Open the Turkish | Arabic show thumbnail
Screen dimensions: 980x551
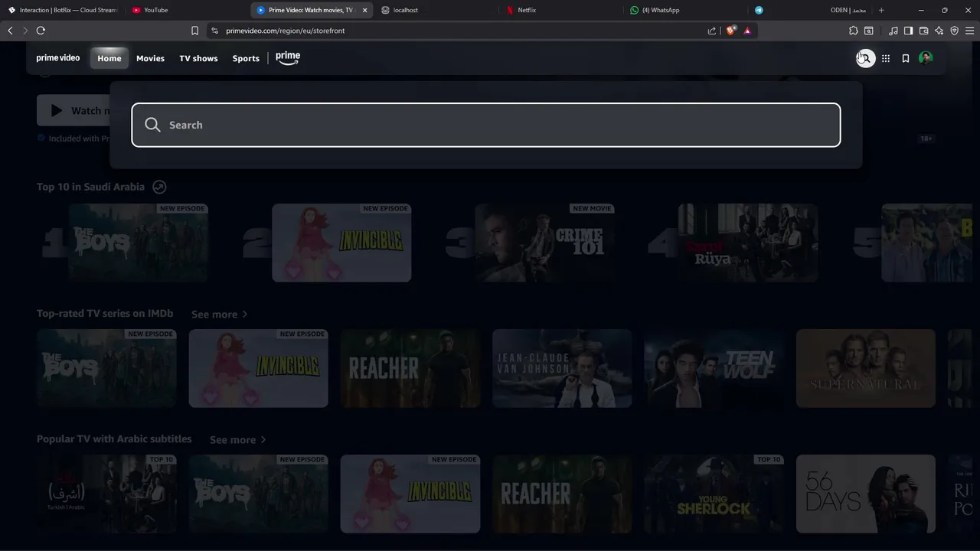coord(106,494)
